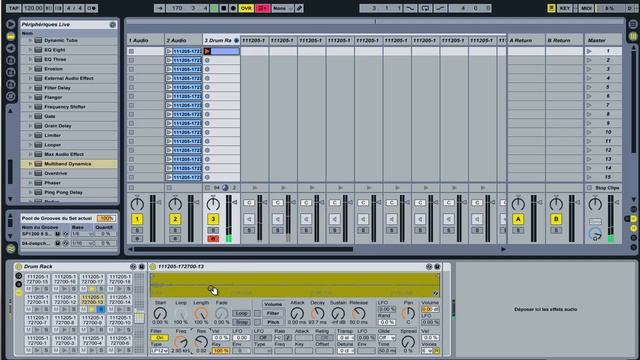Open the 1/8 groove base dropdown
The width and height of the screenshot is (640, 360).
click(82, 233)
